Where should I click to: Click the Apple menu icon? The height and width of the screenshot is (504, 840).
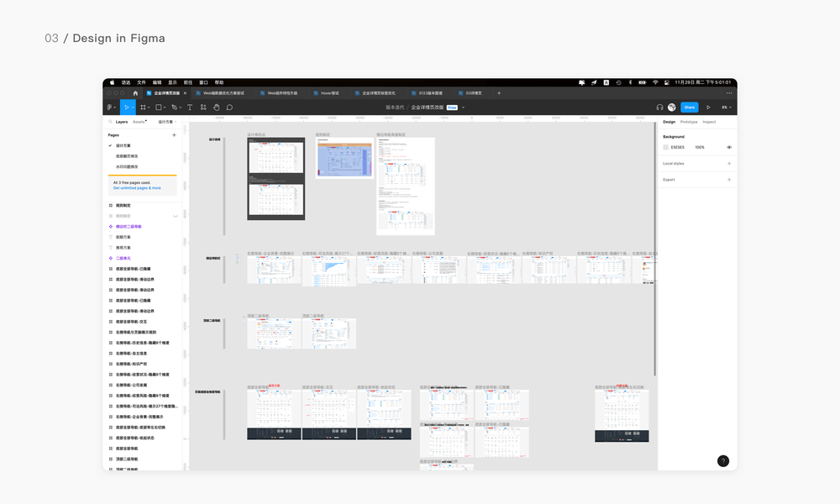coord(112,82)
